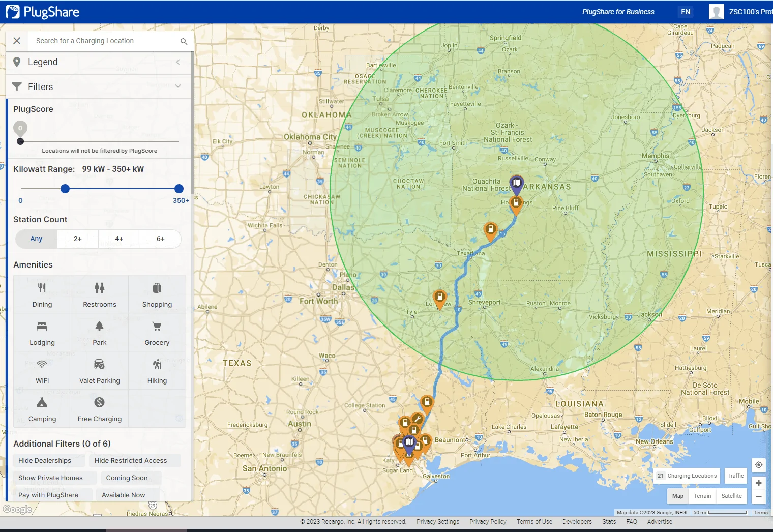Click kilowatt range upper slider handle
773x532 pixels.
[x=179, y=189]
